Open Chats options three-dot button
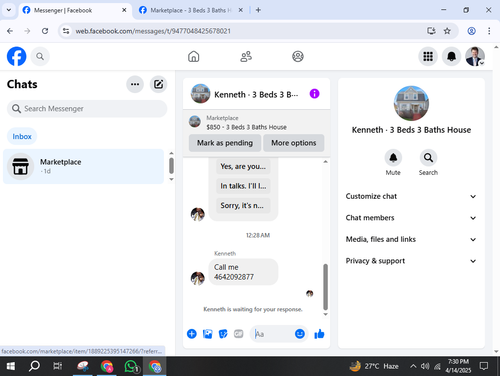The image size is (500, 376). [x=135, y=84]
